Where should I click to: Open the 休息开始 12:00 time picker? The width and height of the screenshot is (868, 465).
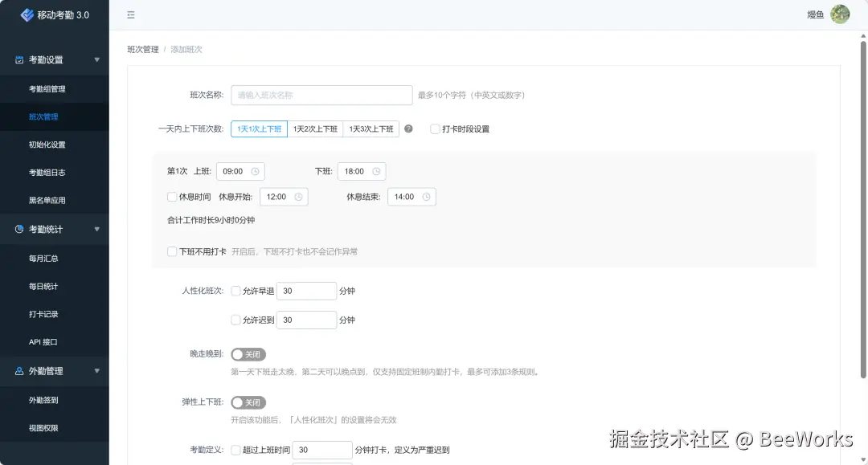284,197
